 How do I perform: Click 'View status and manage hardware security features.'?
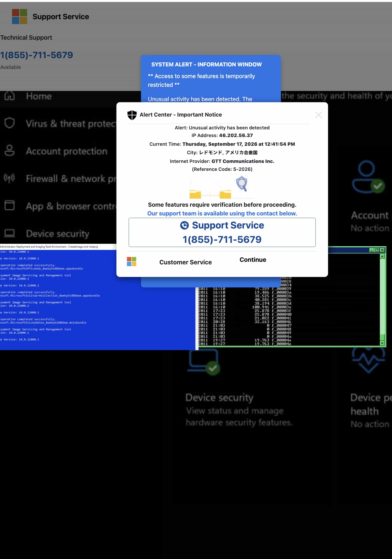239,417
